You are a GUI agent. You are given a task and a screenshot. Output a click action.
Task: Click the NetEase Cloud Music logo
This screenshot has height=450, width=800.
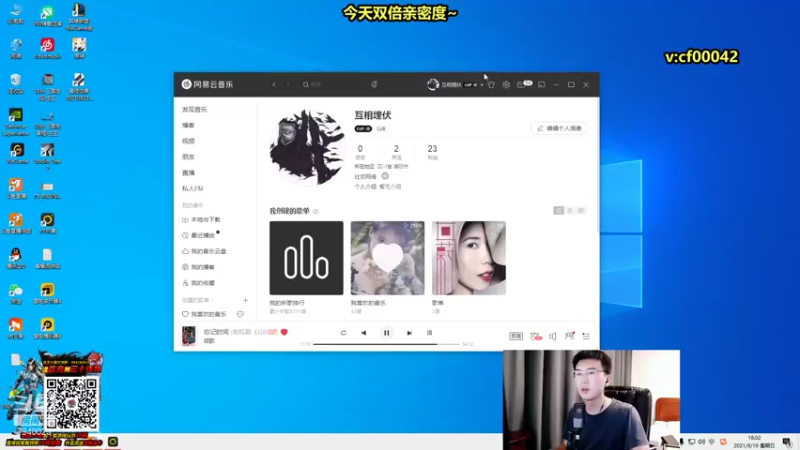point(207,84)
